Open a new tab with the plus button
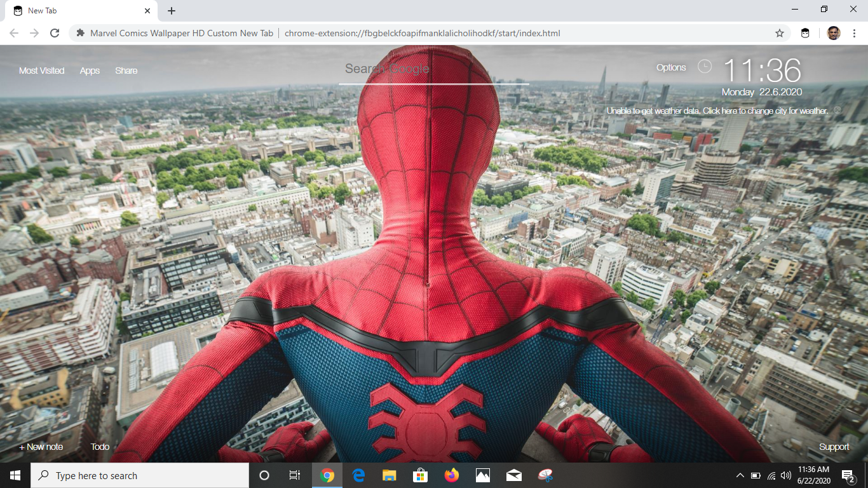Image resolution: width=868 pixels, height=488 pixels. pos(172,11)
